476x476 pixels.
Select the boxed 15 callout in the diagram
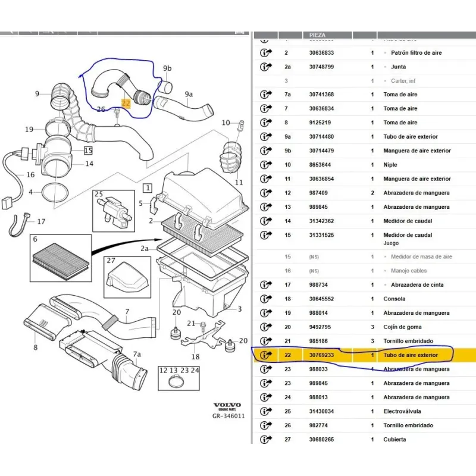click(x=88, y=151)
